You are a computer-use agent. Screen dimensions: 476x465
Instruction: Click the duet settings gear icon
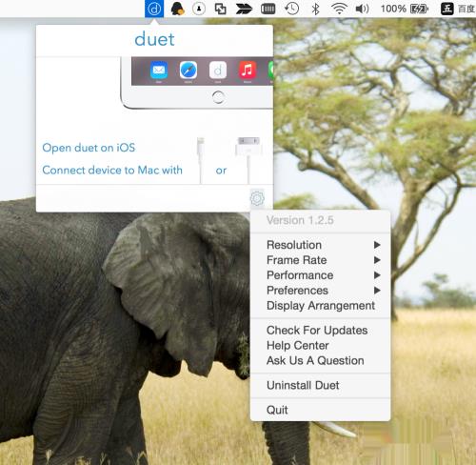257,198
